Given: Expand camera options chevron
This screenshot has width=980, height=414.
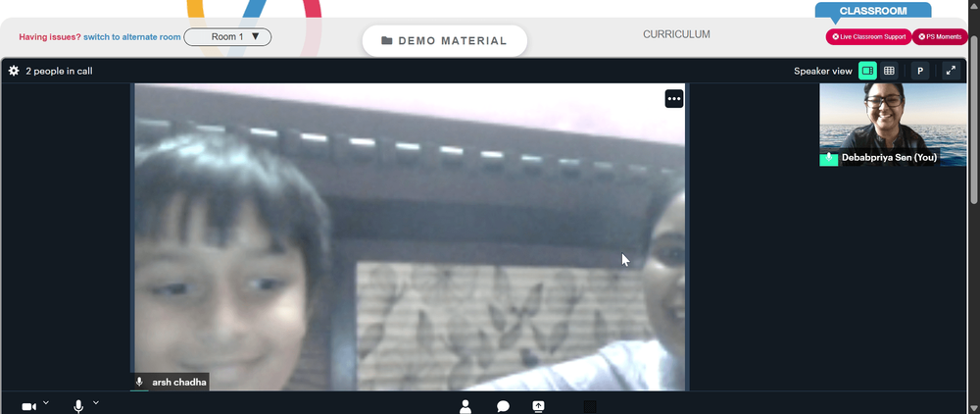Looking at the screenshot, I should [46, 403].
